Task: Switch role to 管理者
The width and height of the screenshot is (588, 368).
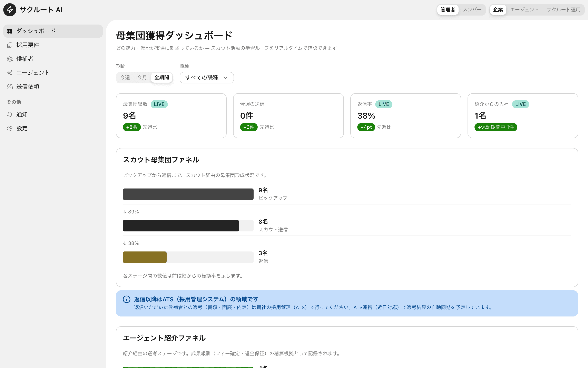Action: (x=448, y=10)
